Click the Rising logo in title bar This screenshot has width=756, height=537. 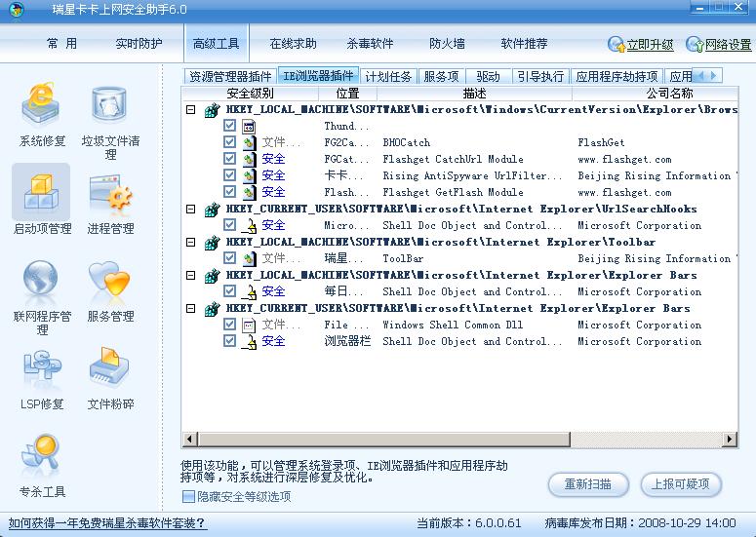(x=16, y=9)
